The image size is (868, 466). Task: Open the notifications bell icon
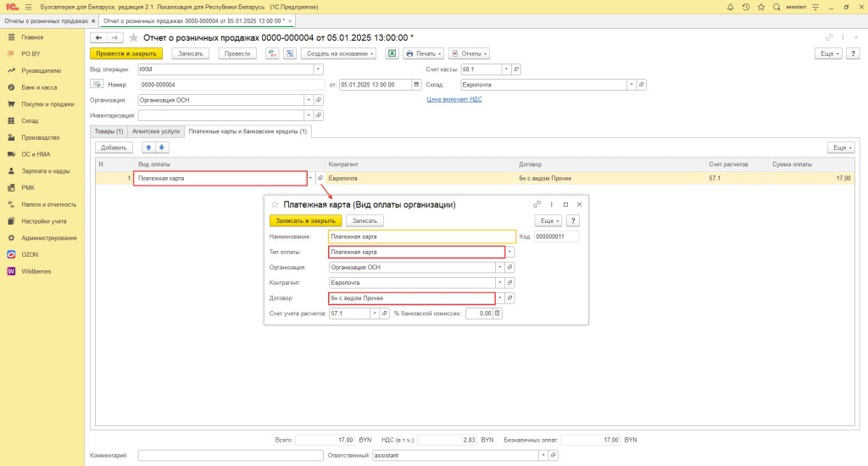pyautogui.click(x=730, y=7)
